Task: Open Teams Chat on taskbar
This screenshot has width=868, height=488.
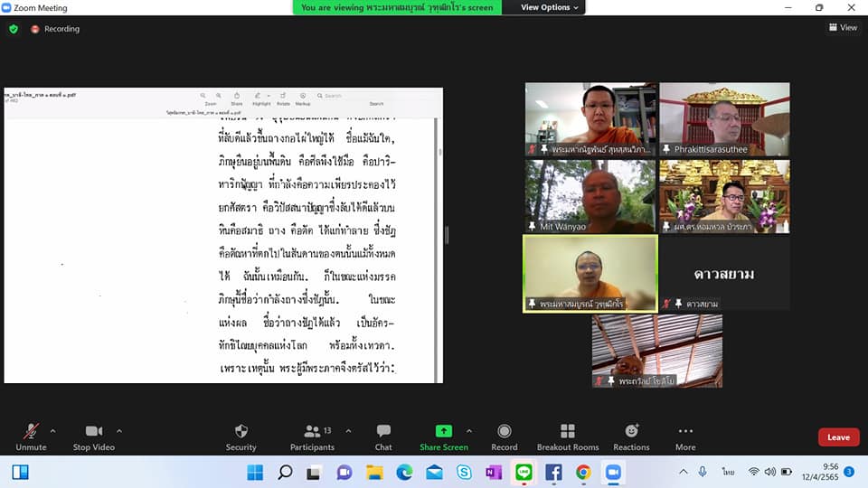Action: click(344, 473)
